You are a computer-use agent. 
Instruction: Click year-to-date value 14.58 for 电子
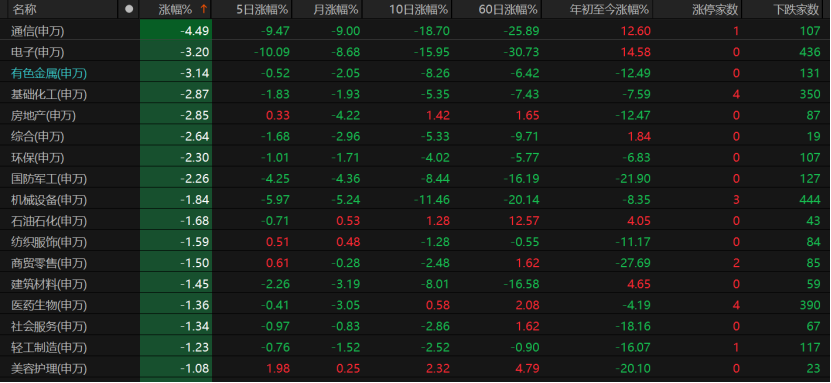(x=635, y=52)
